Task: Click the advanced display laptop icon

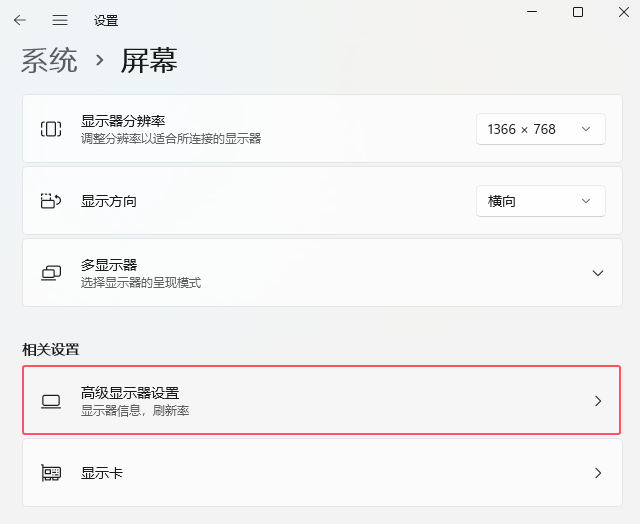Action: (x=51, y=401)
